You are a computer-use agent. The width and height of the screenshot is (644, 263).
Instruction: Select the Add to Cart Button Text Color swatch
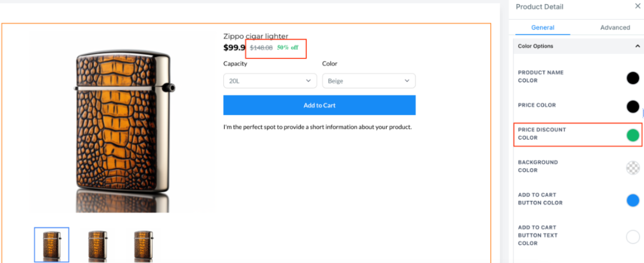tap(633, 237)
